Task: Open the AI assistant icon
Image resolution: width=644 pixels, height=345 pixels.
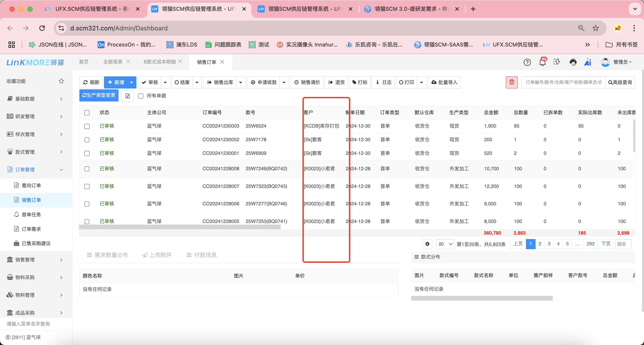Action: [x=587, y=62]
